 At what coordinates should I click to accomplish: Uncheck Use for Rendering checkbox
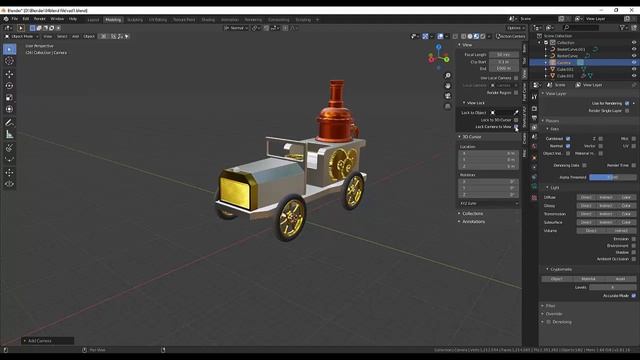click(627, 103)
